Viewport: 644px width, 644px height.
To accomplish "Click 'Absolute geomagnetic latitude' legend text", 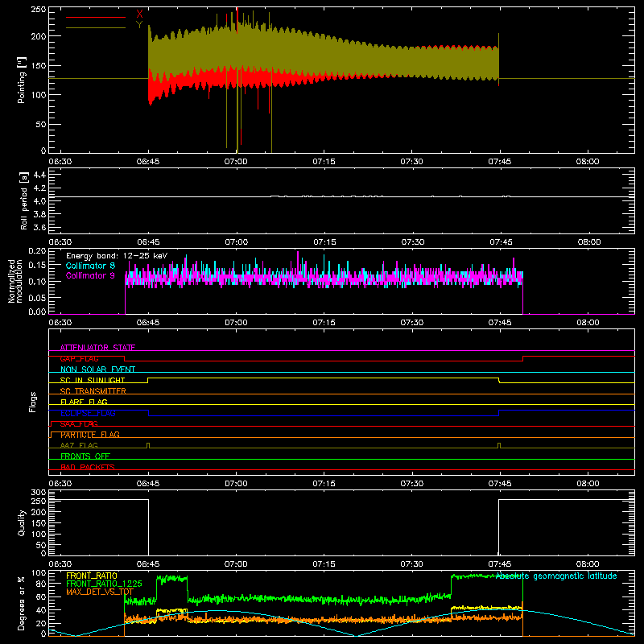I will pyautogui.click(x=556, y=576).
